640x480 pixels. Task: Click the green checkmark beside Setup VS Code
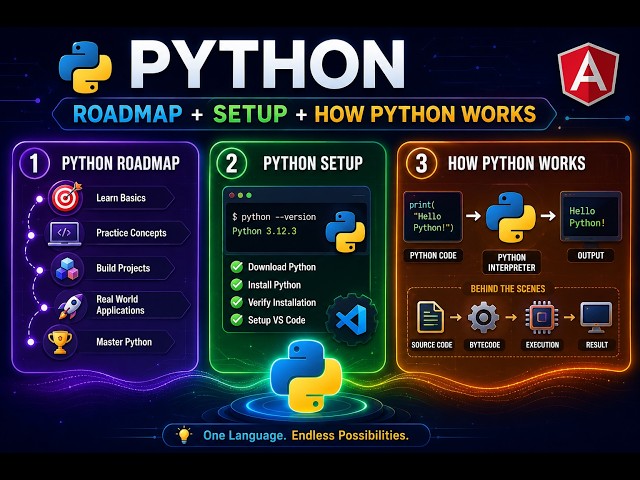tap(237, 320)
